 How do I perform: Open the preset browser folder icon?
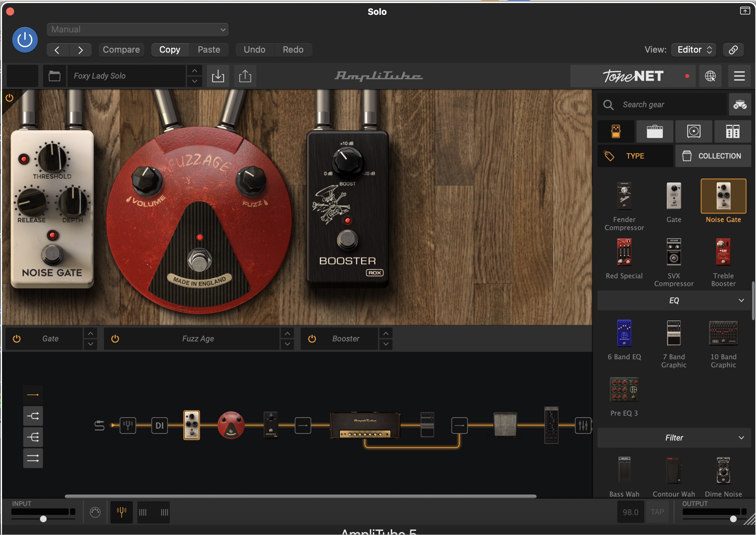coord(54,76)
